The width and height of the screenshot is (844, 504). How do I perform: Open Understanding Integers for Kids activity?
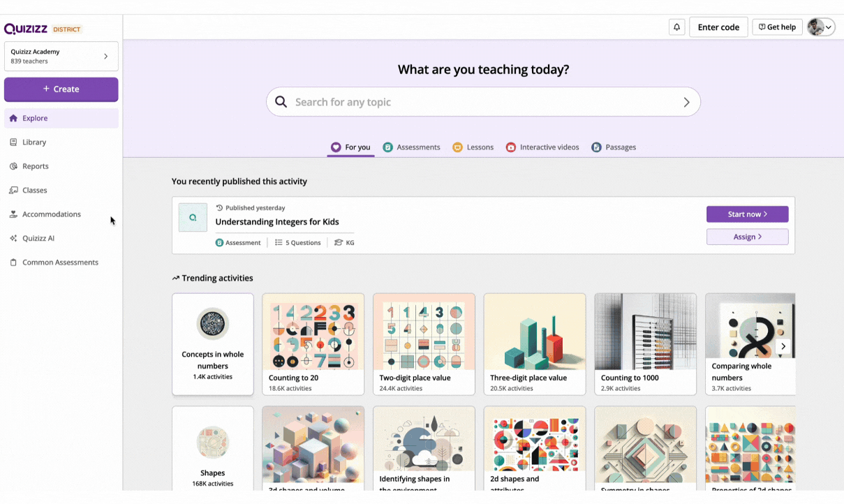pos(277,222)
